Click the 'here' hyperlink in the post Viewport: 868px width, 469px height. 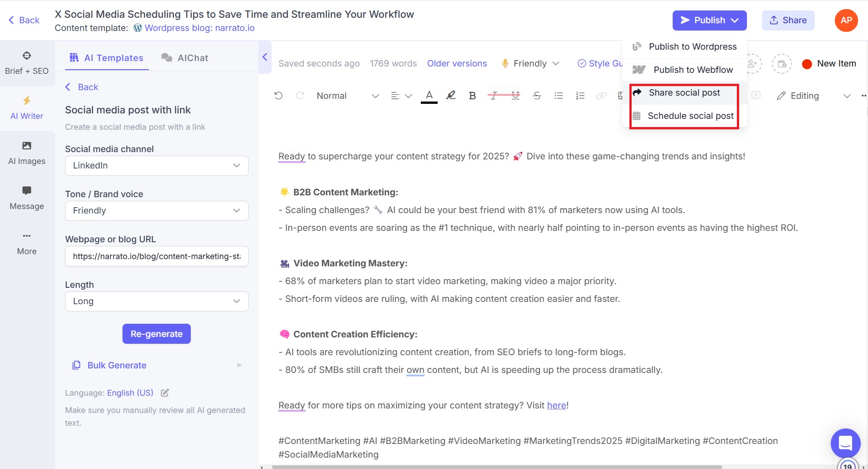coord(557,405)
